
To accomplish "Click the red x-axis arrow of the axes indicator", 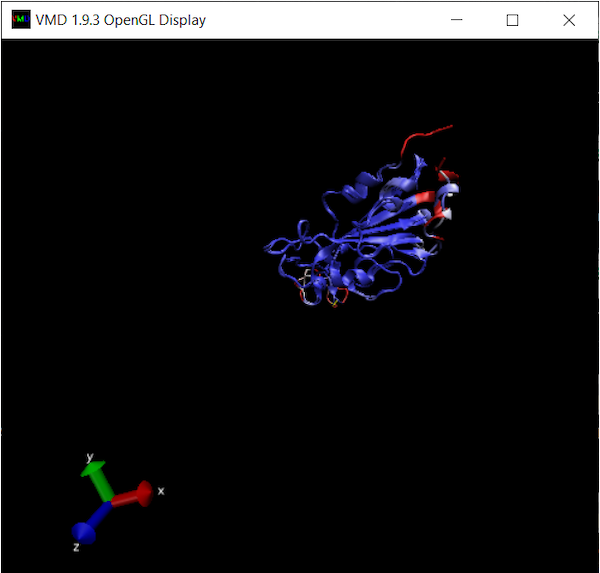I will point(133,495).
